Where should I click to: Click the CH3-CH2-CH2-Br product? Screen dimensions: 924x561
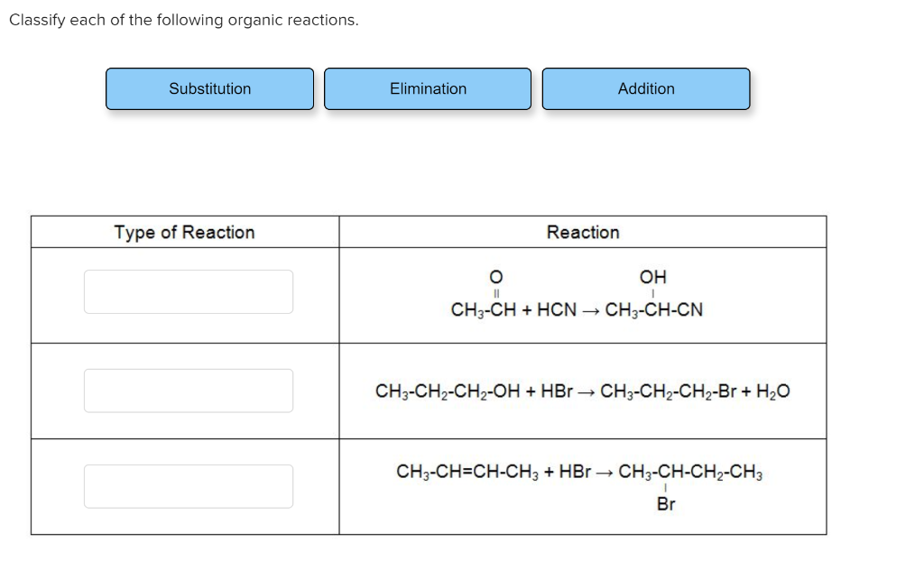coord(669,391)
